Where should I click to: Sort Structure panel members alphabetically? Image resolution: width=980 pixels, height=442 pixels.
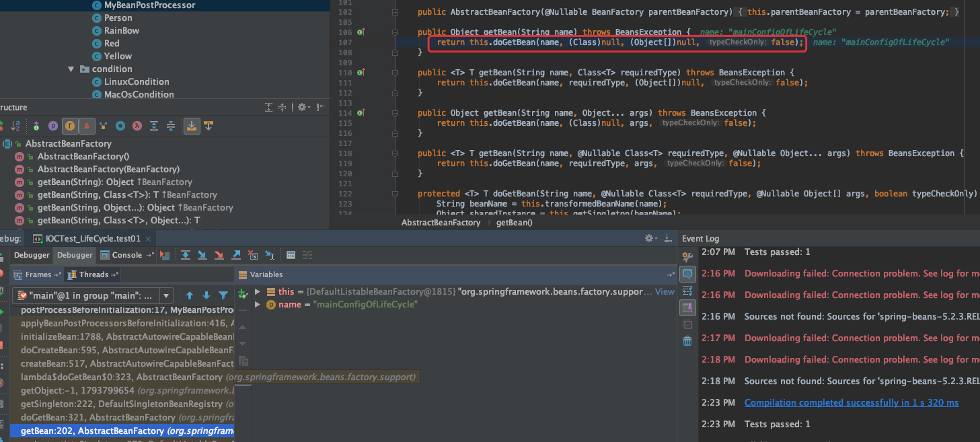click(x=16, y=126)
